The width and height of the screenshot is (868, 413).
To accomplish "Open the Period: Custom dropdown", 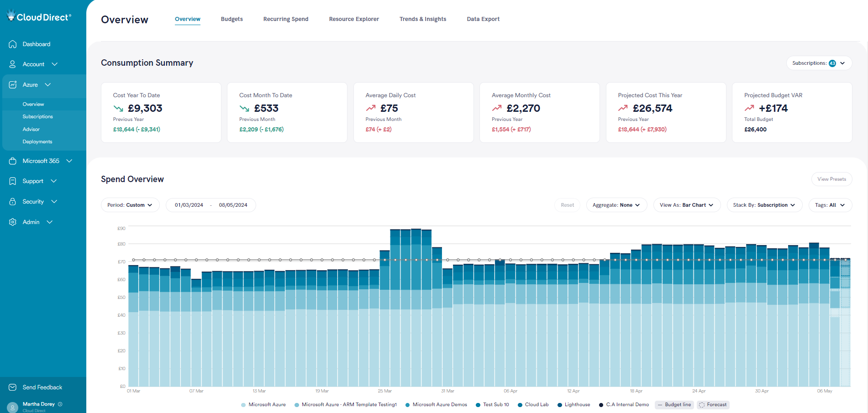I will 130,205.
